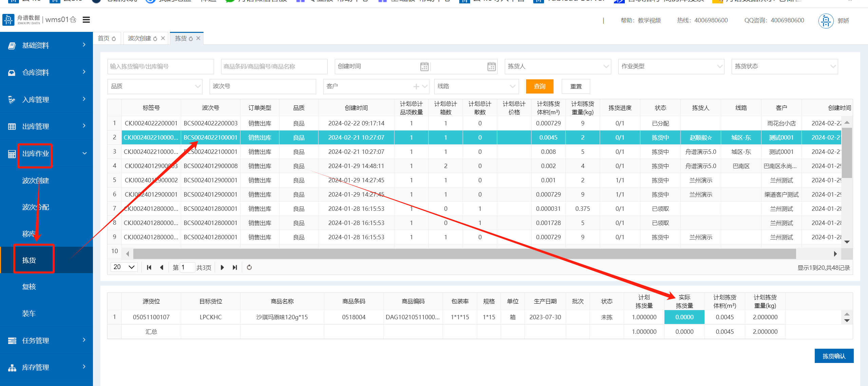Jump to the last page
This screenshot has width=868, height=386.
[x=235, y=267]
